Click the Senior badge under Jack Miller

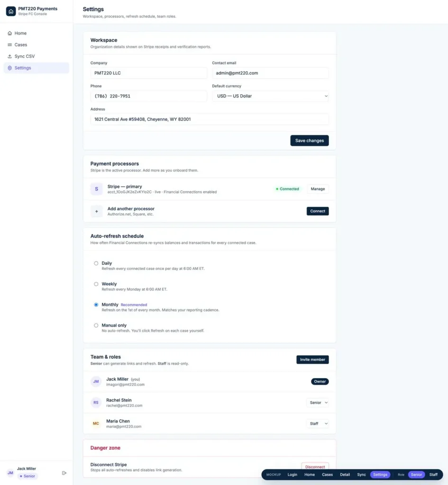27,476
